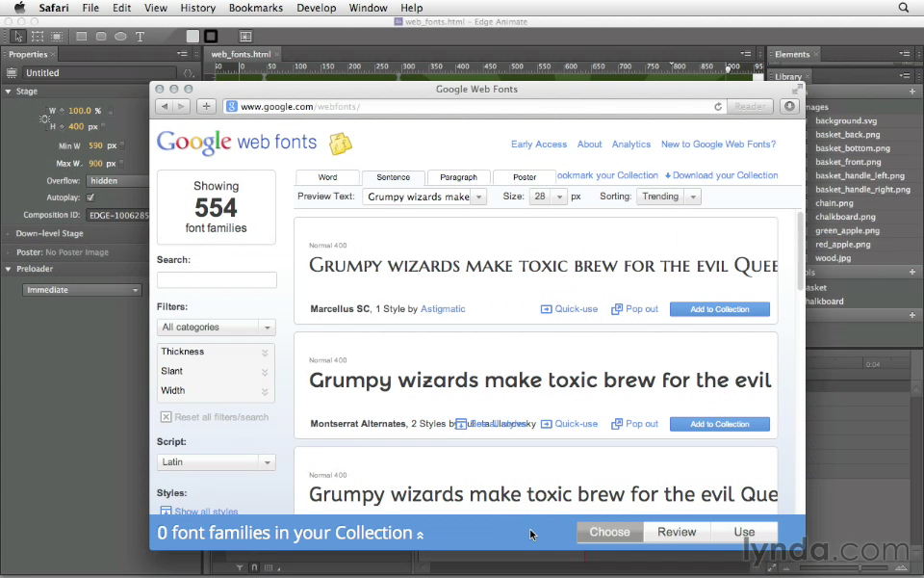924x578 pixels.
Task: Click Download your Collection link
Action: pyautogui.click(x=721, y=175)
